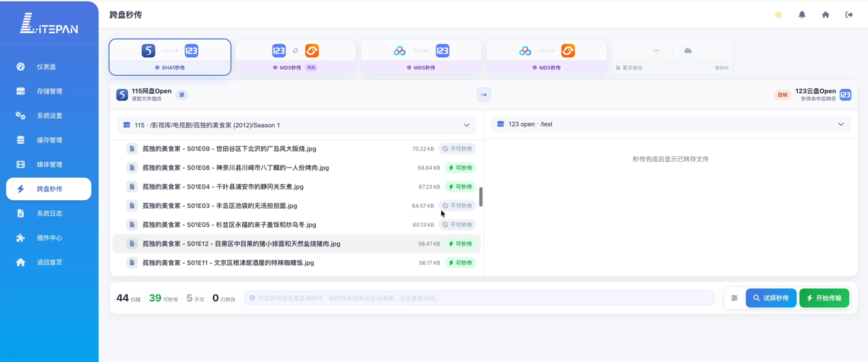
Task: Click 70.22 KB size of S01E09
Action: pos(423,149)
